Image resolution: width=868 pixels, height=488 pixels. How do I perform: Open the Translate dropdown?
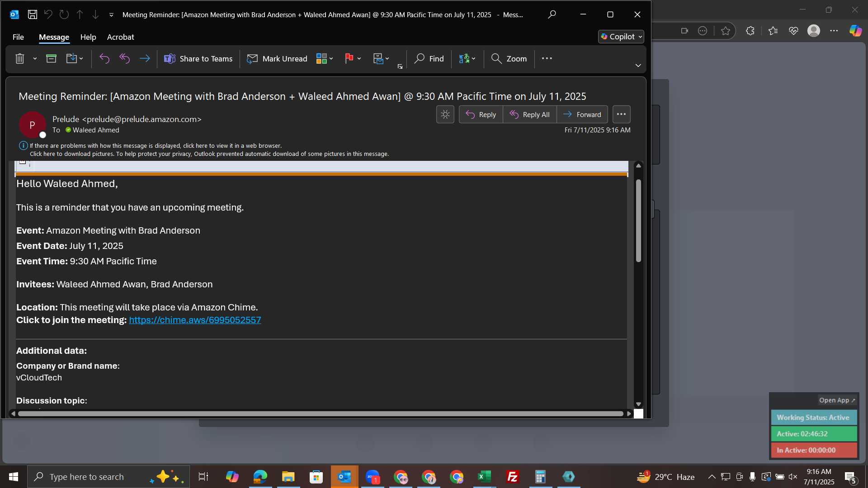467,59
